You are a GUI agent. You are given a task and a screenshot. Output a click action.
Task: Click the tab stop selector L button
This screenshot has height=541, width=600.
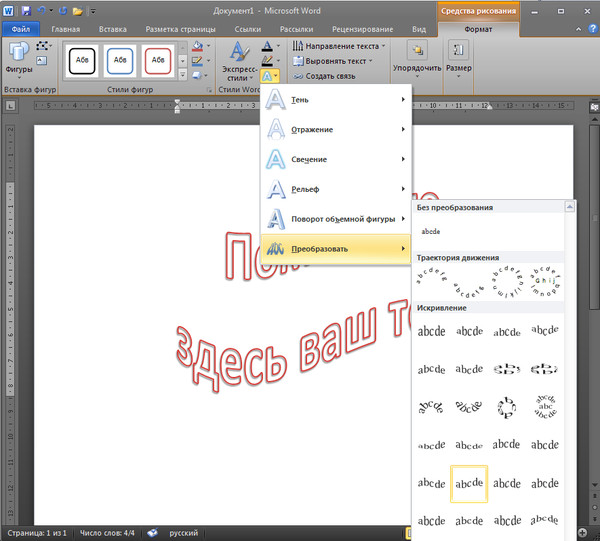click(10, 106)
